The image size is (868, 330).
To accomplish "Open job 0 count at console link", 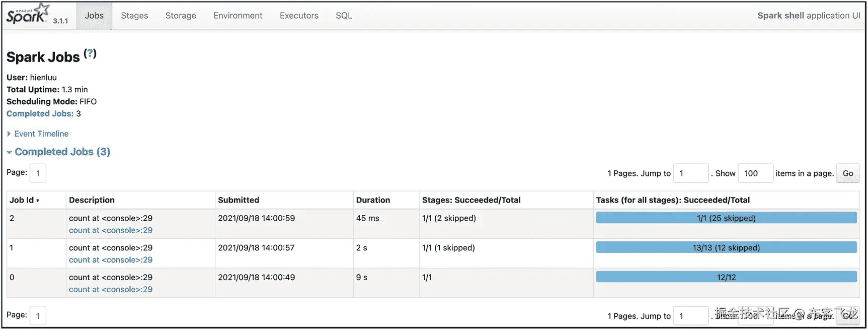I will coord(111,290).
